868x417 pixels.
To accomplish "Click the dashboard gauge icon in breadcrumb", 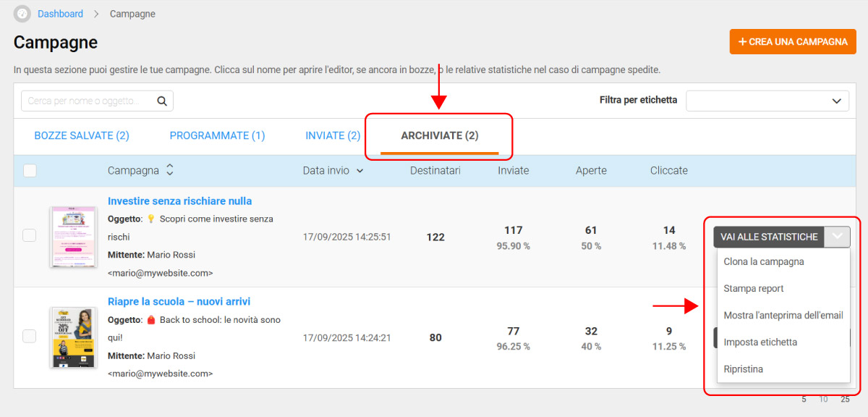I will tap(22, 14).
